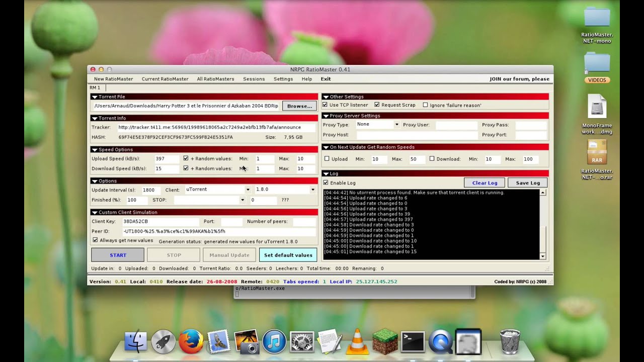The width and height of the screenshot is (644, 362).
Task: Uncheck Use TCP listener
Action: [x=325, y=105]
